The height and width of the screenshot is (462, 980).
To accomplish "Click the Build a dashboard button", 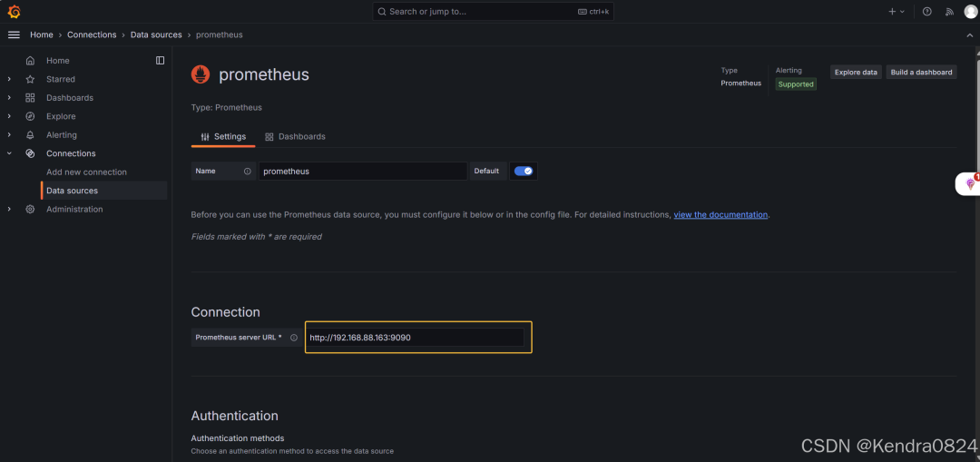I will coord(921,72).
